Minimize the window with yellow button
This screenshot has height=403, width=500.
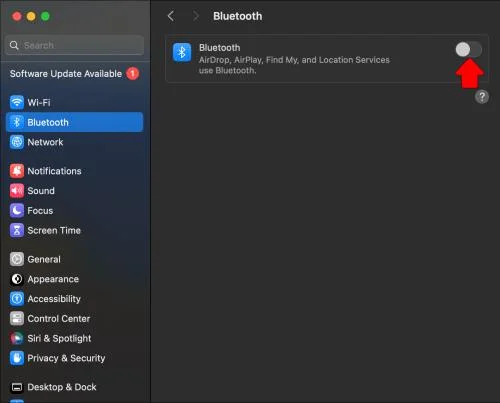point(31,16)
